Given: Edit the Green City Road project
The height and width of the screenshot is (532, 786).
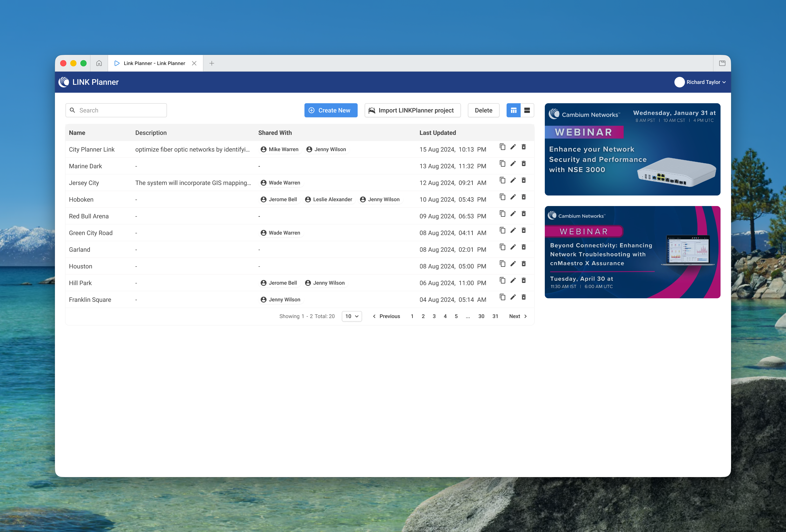Looking at the screenshot, I should (513, 230).
